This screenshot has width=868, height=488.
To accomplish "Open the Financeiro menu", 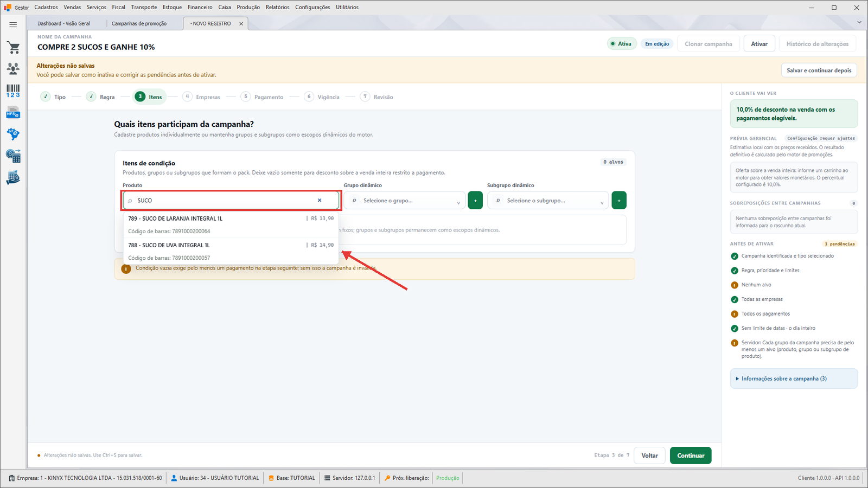I will (200, 7).
